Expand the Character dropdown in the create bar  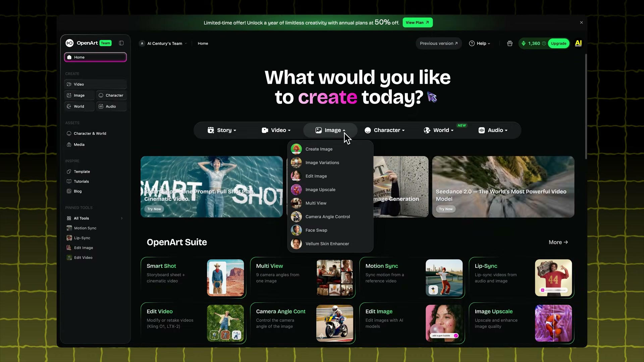pyautogui.click(x=385, y=130)
